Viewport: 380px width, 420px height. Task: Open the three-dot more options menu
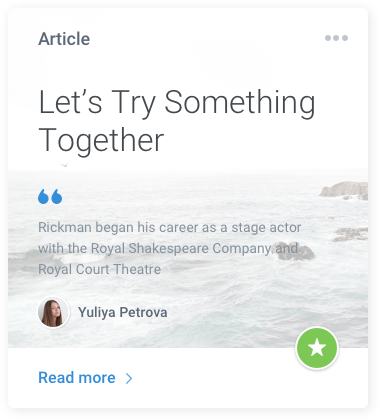[336, 38]
